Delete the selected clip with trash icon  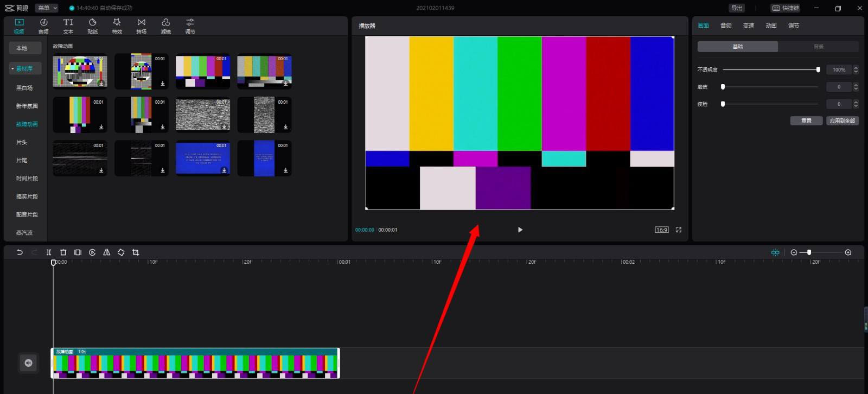(63, 252)
